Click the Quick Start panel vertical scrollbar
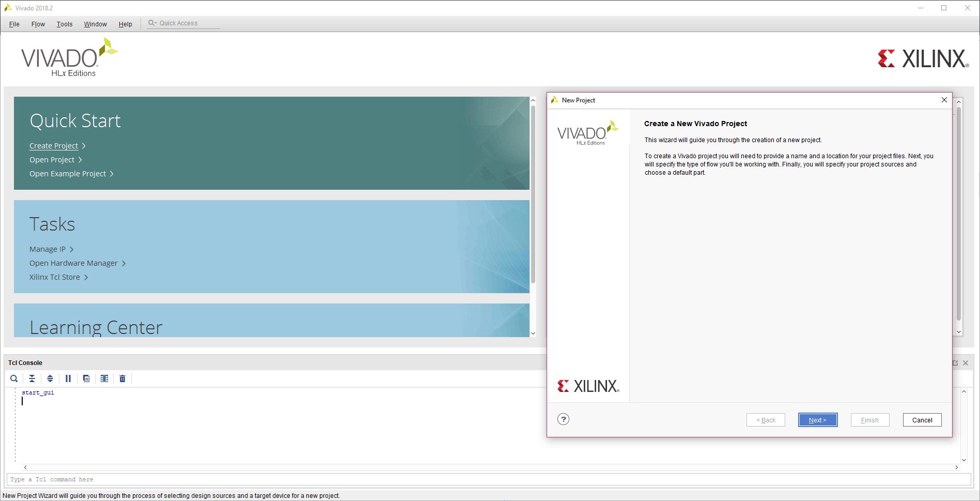 click(x=533, y=194)
